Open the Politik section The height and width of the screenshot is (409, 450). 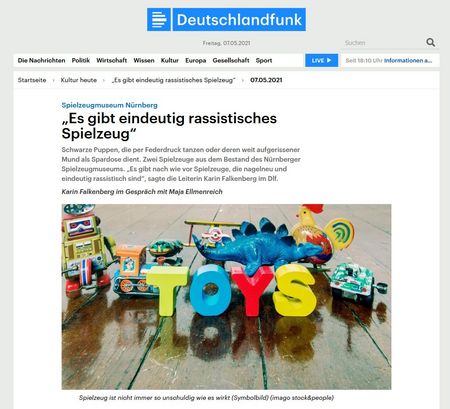81,60
